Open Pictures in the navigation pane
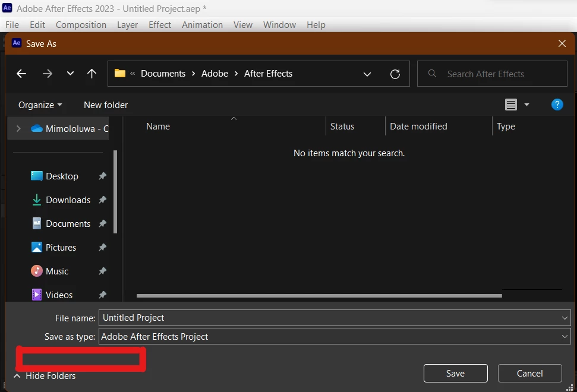This screenshot has height=392, width=577. click(x=61, y=248)
